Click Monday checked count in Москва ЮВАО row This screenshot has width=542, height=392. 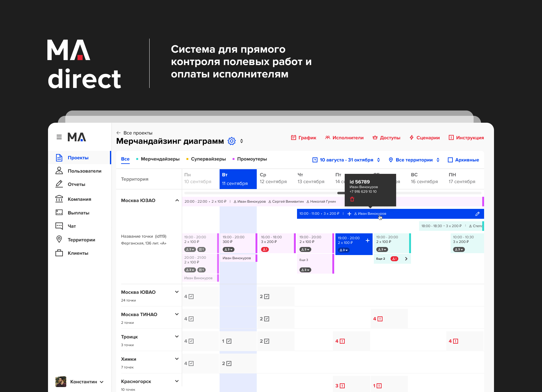189,297
